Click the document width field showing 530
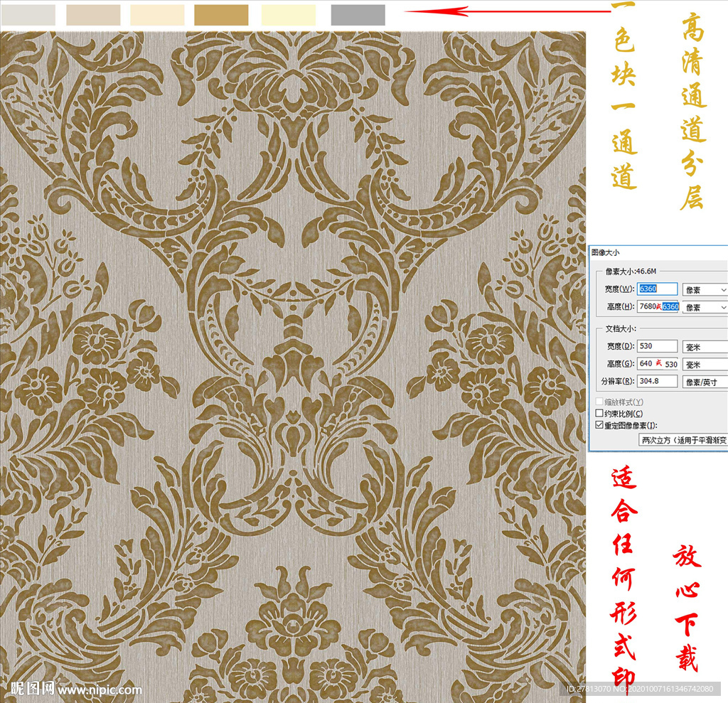 pyautogui.click(x=658, y=346)
